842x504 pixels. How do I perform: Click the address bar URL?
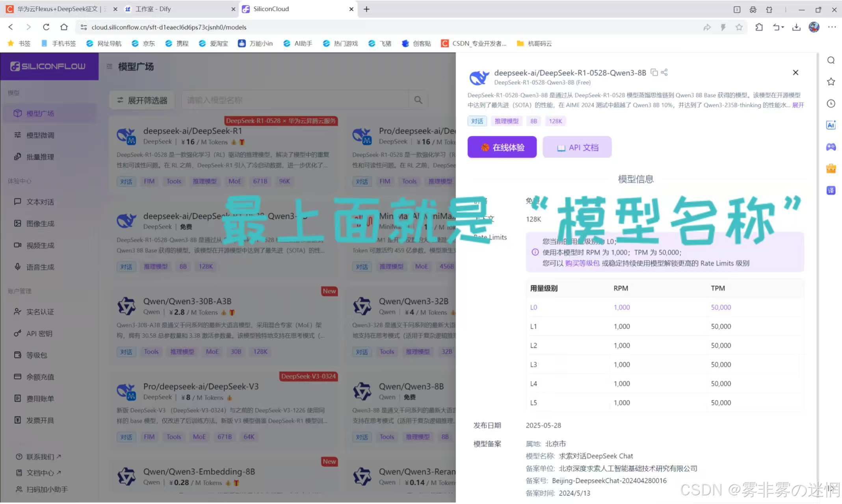tap(169, 27)
